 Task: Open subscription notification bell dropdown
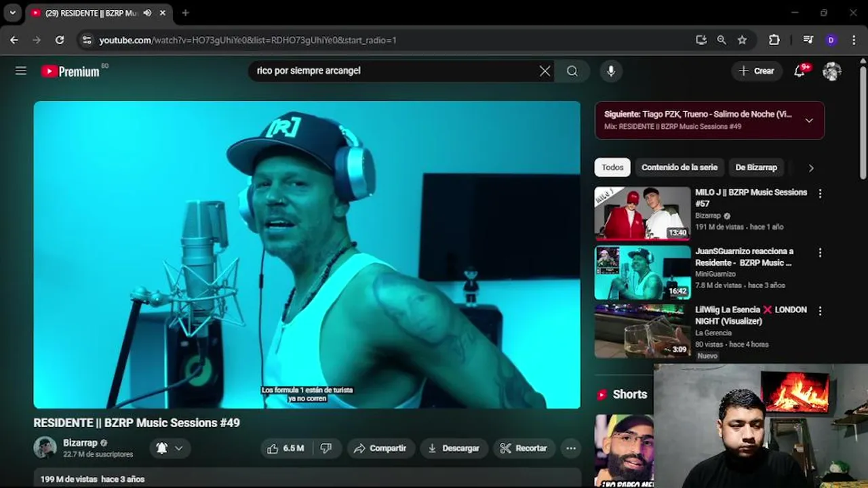tap(170, 448)
